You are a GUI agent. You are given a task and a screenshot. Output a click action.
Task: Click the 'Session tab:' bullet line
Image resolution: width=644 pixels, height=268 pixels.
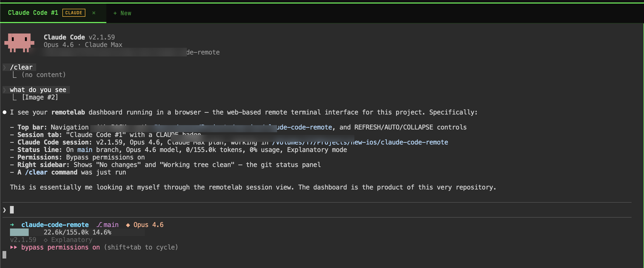[x=106, y=135]
